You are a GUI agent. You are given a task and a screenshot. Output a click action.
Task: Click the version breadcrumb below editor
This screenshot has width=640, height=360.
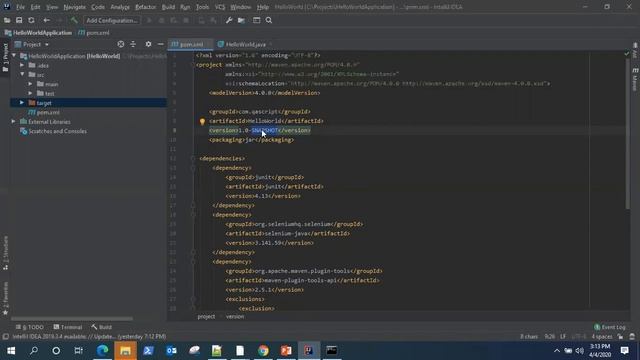point(235,316)
